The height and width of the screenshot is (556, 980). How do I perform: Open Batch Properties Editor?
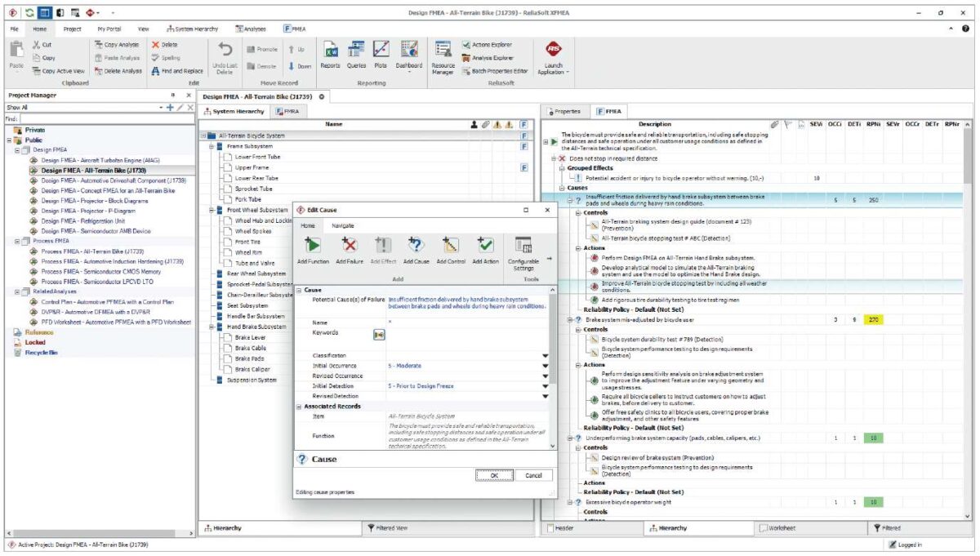494,71
